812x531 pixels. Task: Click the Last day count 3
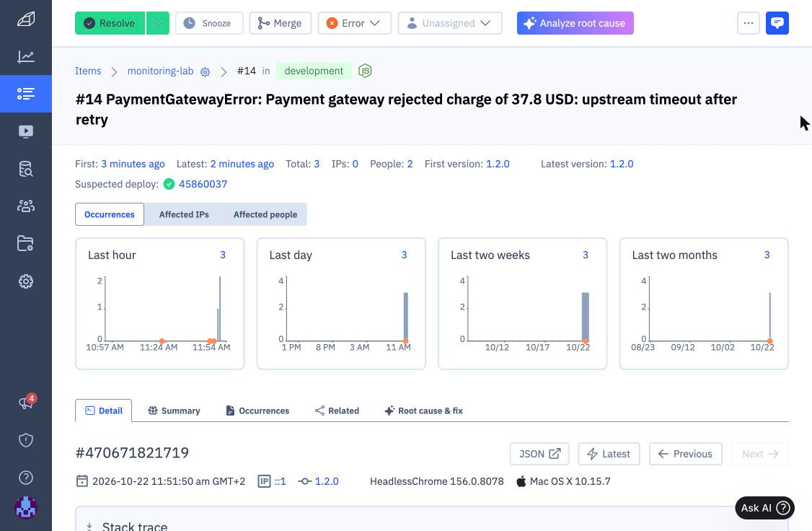pos(404,255)
